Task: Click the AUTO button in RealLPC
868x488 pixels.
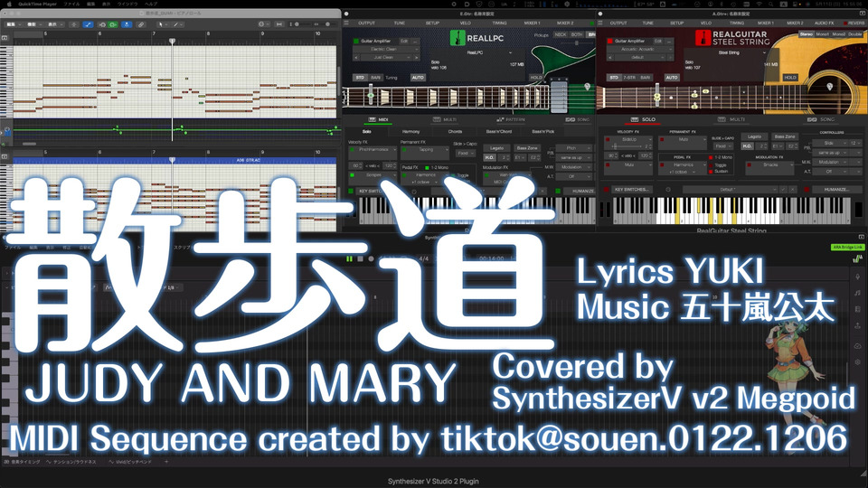Action: [x=418, y=78]
